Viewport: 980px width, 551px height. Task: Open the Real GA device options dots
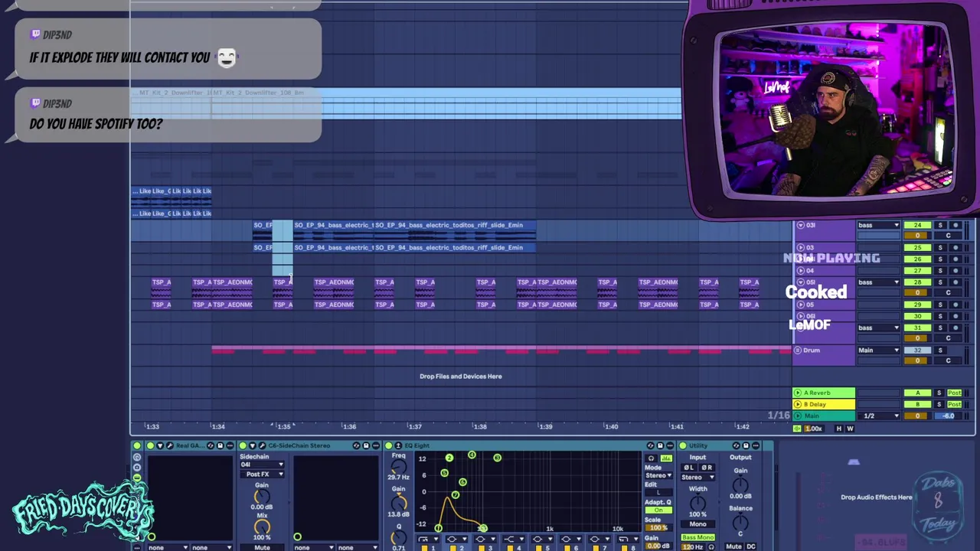[230, 445]
